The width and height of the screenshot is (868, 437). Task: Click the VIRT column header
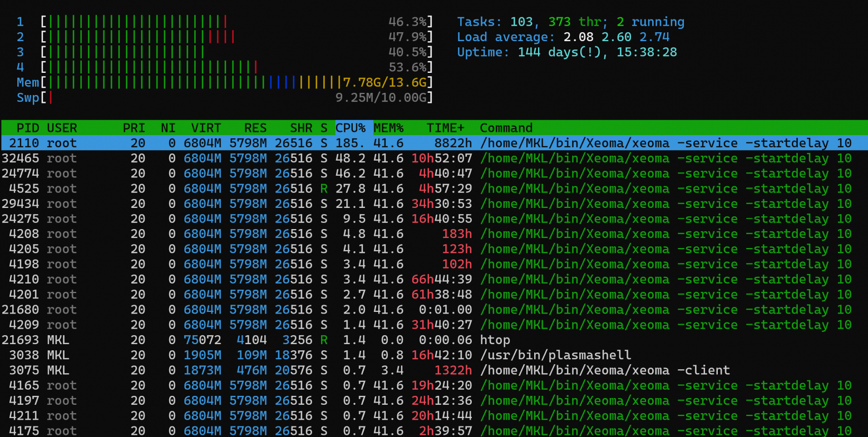205,128
